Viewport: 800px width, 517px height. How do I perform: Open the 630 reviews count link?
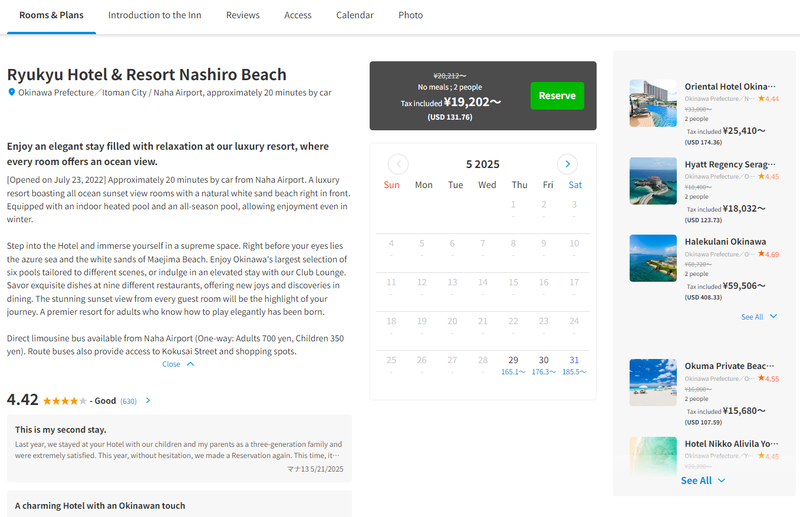(129, 401)
